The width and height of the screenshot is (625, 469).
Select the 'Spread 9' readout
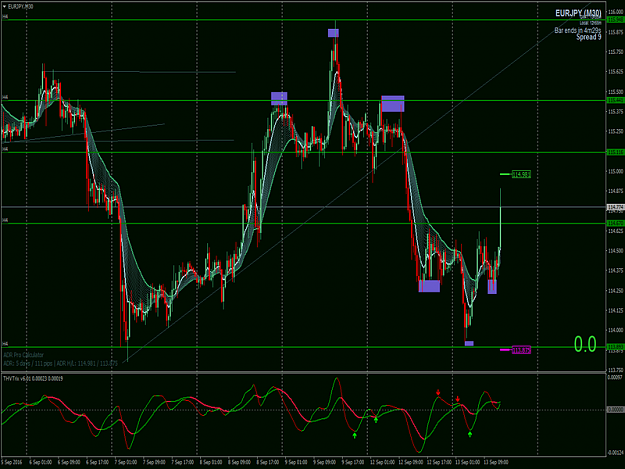click(589, 37)
